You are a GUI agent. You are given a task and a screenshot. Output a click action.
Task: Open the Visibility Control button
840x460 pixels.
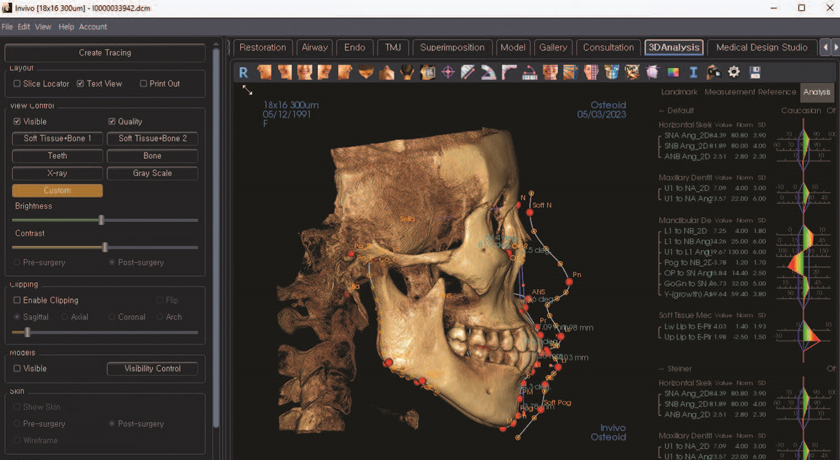point(152,368)
